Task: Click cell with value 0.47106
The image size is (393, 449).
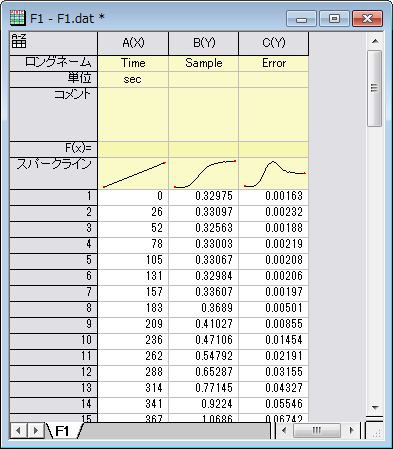Action: [204, 341]
